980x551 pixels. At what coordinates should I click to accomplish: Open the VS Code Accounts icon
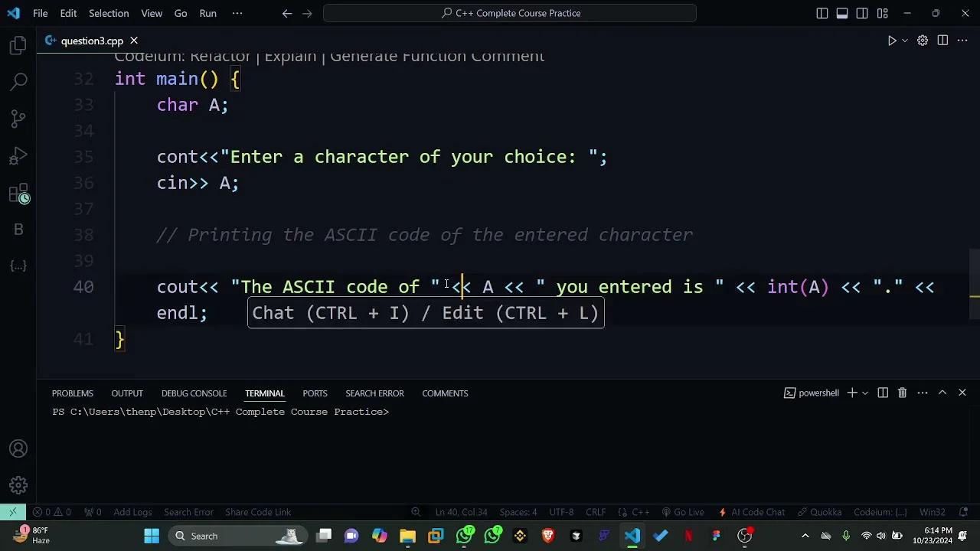[x=18, y=448]
